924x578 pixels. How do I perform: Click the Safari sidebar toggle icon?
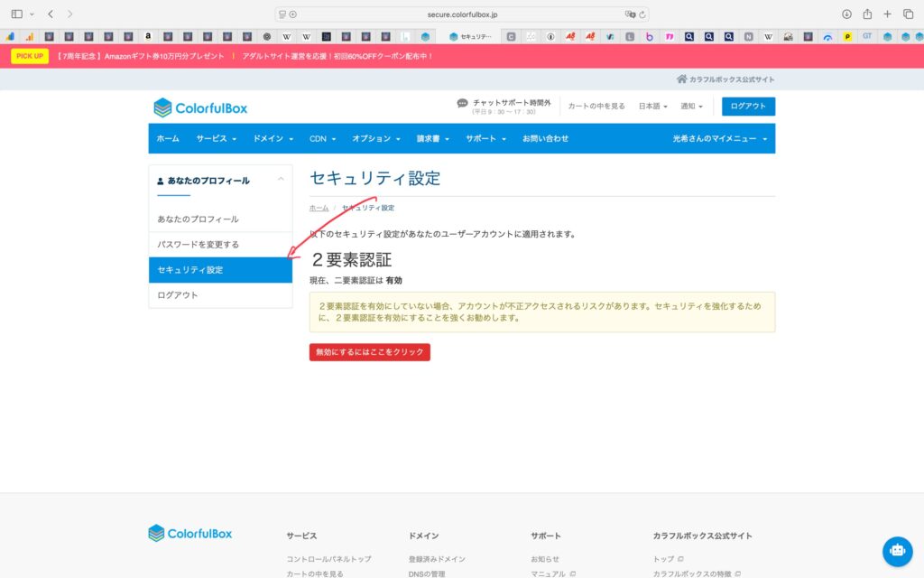coord(16,14)
